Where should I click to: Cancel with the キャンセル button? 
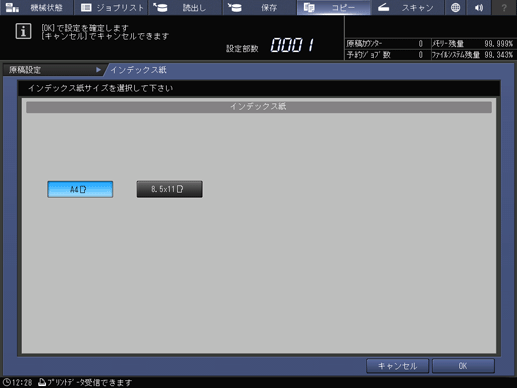click(397, 366)
